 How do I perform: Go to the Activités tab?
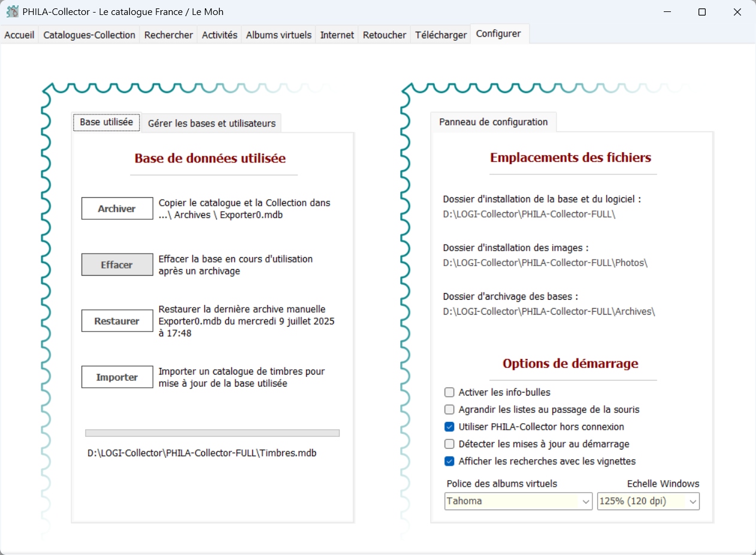coord(220,35)
